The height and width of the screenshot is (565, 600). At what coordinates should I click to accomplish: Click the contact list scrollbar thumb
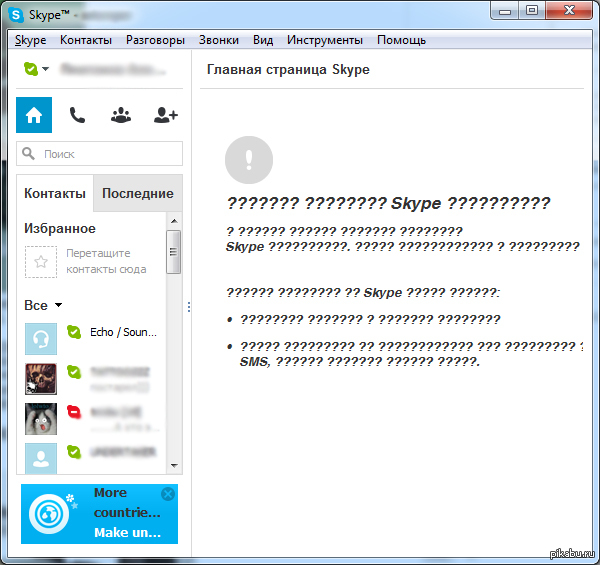point(174,252)
